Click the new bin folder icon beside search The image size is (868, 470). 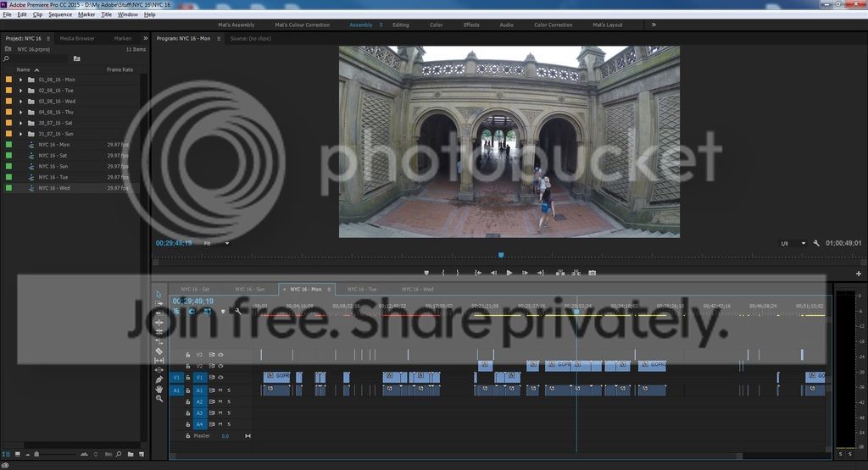pyautogui.click(x=76, y=58)
